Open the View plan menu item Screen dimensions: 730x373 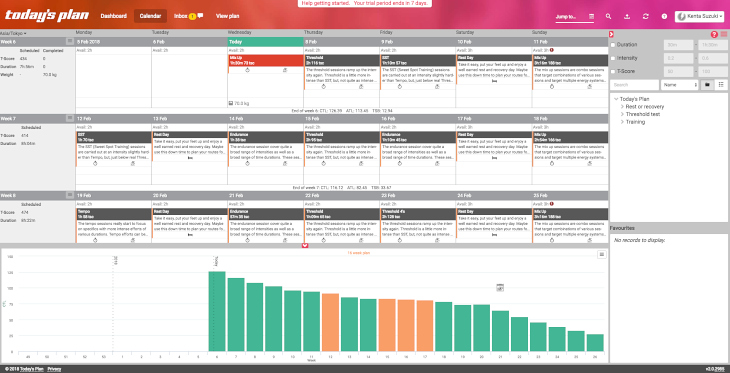pos(228,16)
